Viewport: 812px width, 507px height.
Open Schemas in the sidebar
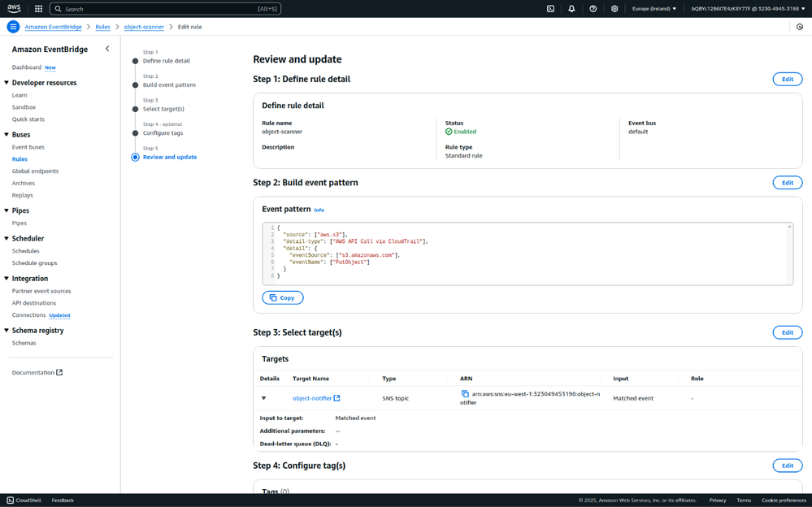coord(24,343)
